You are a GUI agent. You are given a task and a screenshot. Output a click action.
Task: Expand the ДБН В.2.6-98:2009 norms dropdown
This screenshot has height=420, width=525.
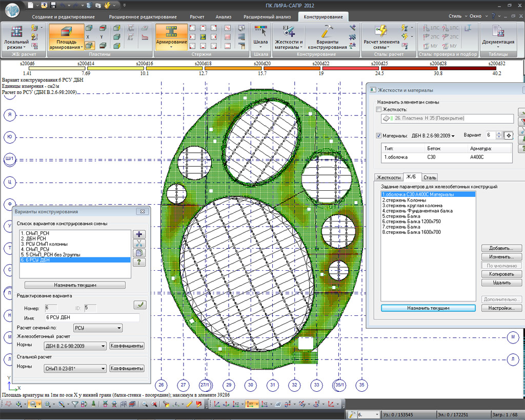[x=75, y=346]
